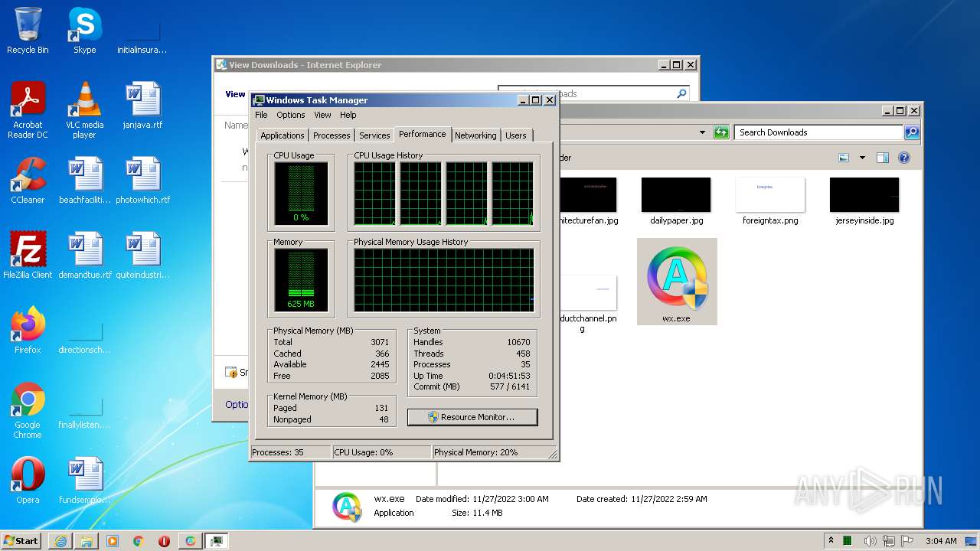980x551 pixels.
Task: Open Task Manager Options menu
Action: tap(291, 115)
